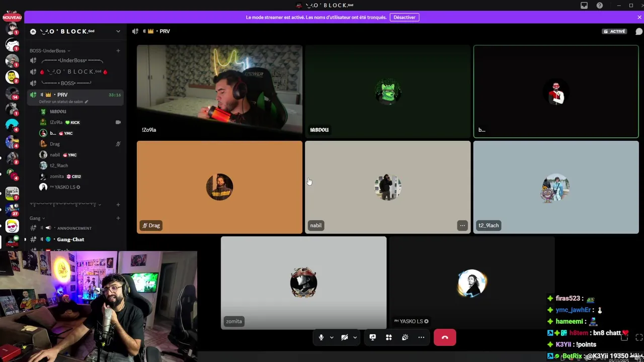Open more call options ellipsis
The height and width of the screenshot is (362, 644).
click(x=421, y=337)
